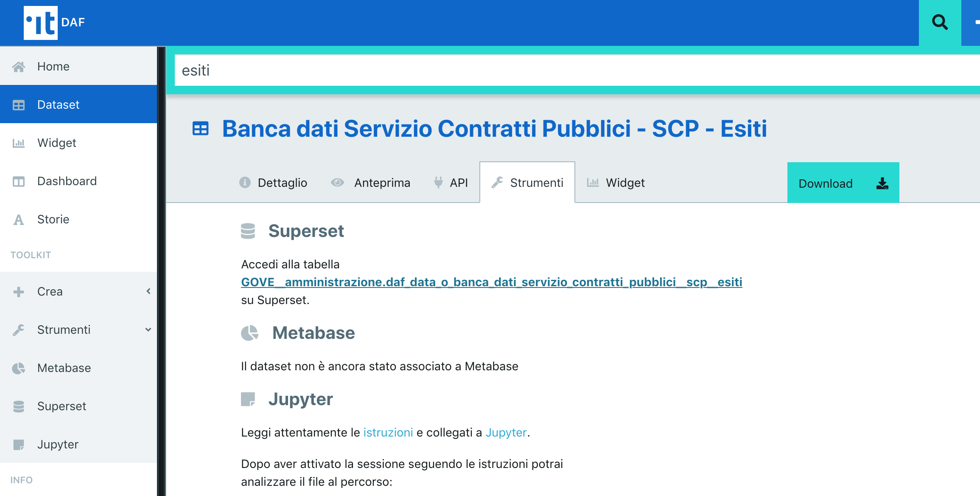980x496 pixels.
Task: Click the Superset database icon in sidebar
Action: tap(19, 406)
